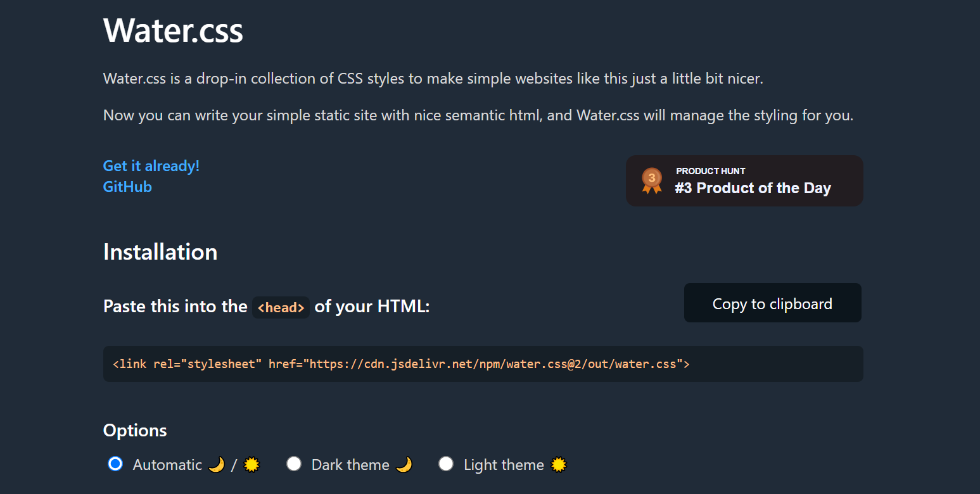Click the sun icon next to Automatic
Screen dimensions: 980x494
pos(251,464)
